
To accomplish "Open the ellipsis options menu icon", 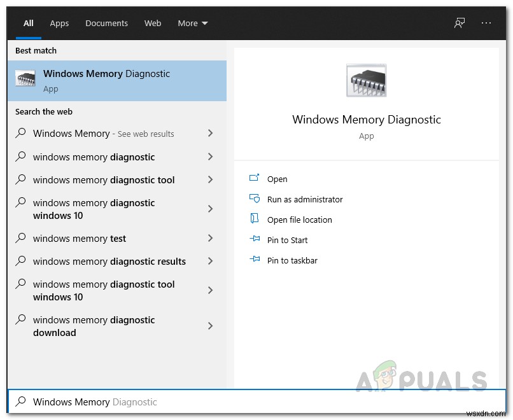I will click(486, 23).
